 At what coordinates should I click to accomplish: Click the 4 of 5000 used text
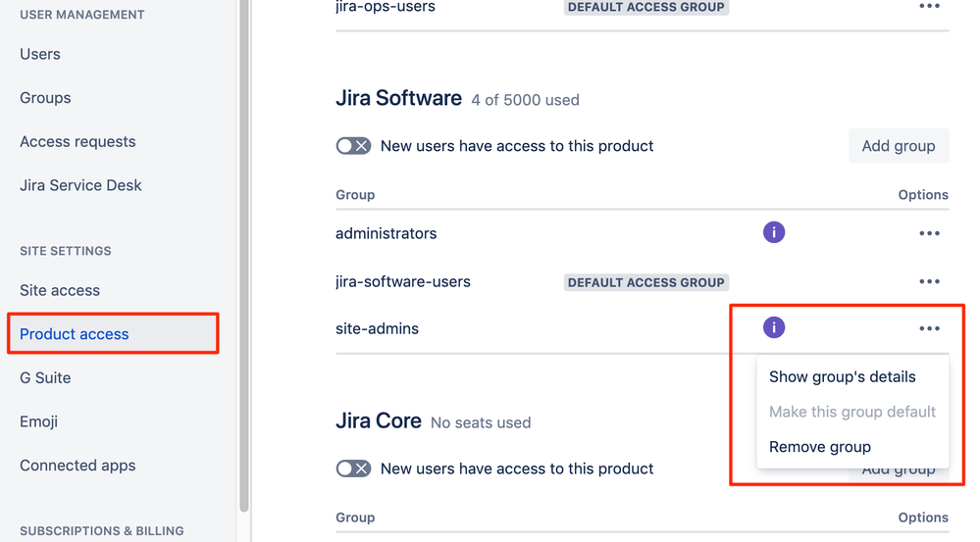525,100
